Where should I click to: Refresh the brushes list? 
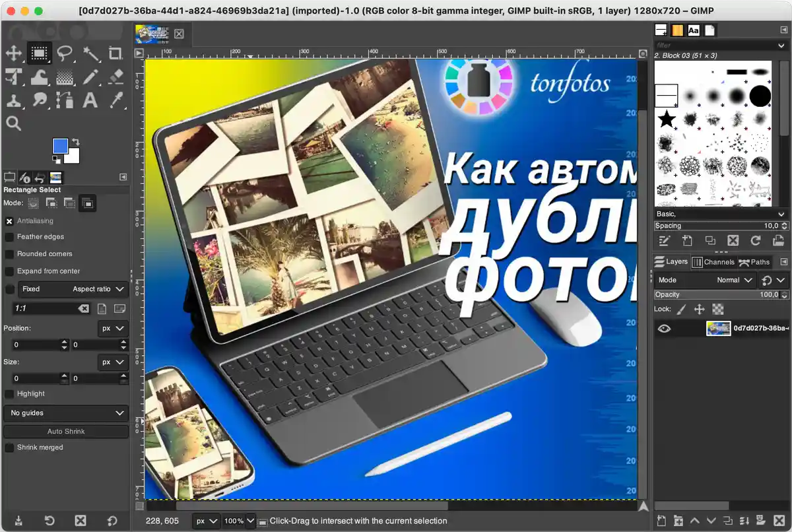click(756, 241)
